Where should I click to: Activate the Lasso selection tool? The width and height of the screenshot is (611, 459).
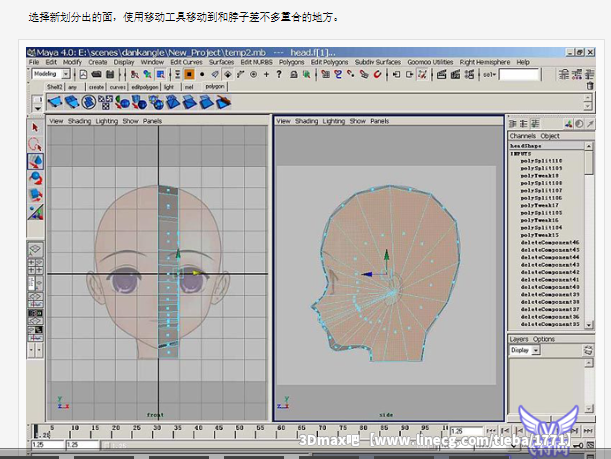36,144
